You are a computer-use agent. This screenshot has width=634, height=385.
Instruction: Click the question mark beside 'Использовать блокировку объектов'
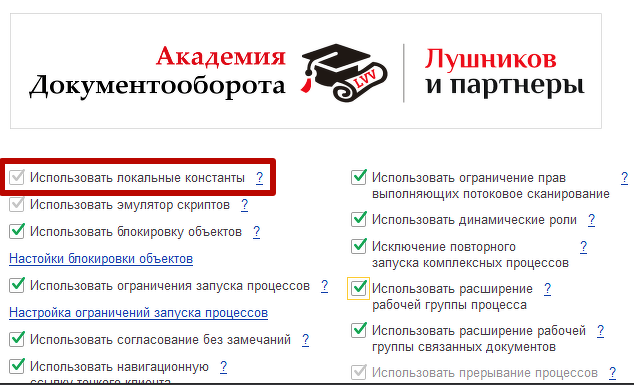pos(256,232)
